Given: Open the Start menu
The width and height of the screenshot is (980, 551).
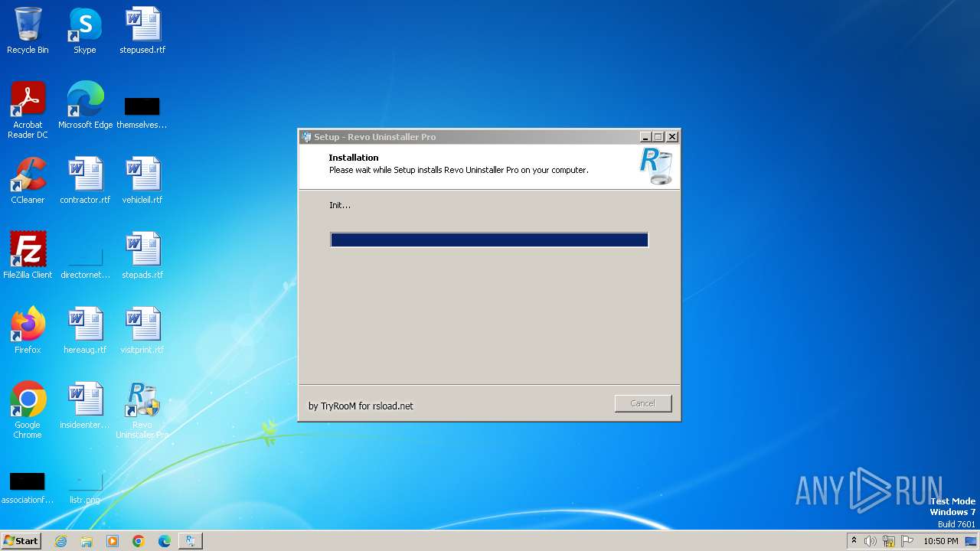Looking at the screenshot, I should tap(21, 541).
